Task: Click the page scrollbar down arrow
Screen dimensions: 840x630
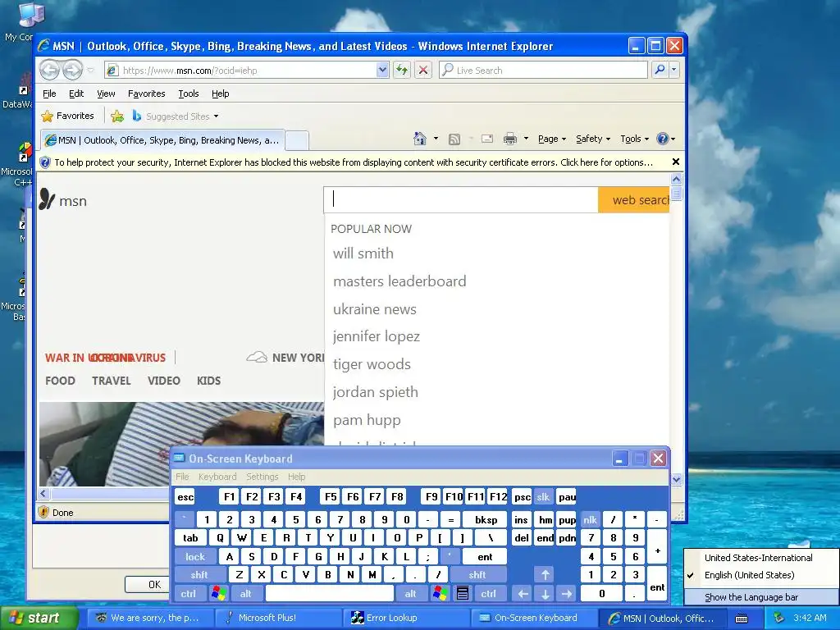Action: point(676,479)
